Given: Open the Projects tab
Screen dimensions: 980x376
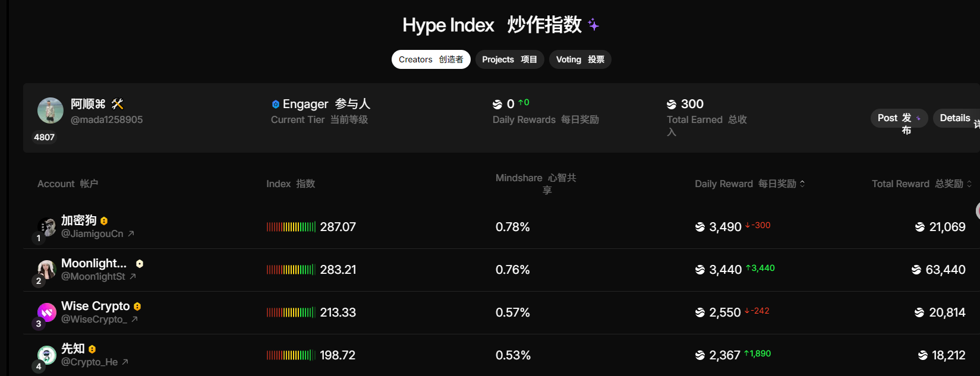Looking at the screenshot, I should [x=510, y=59].
